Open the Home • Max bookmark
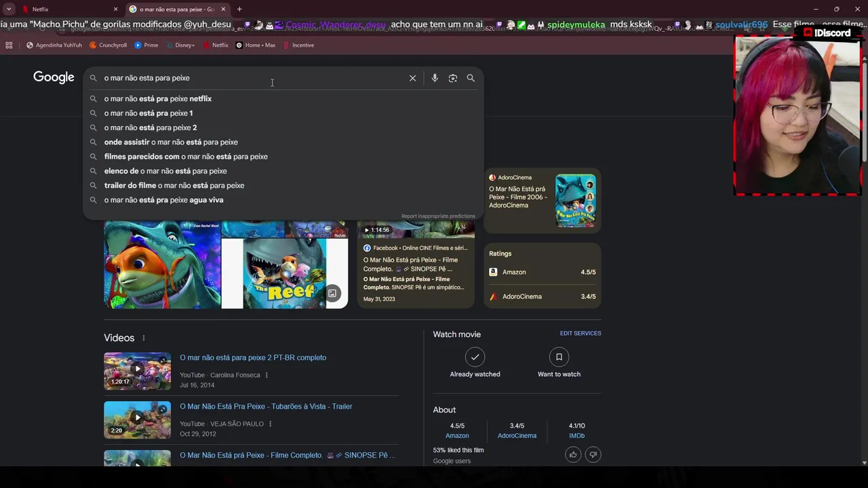This screenshot has width=868, height=488. 256,45
